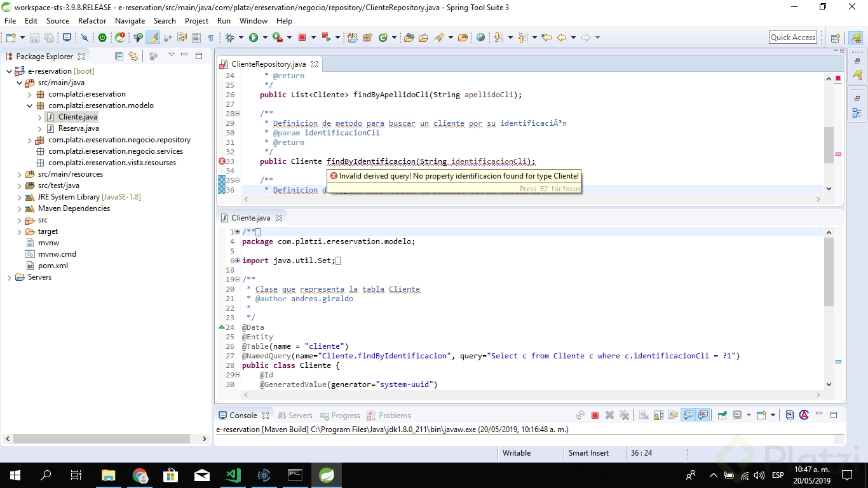This screenshot has height=488, width=868.
Task: Close the ClienteRepository.java tab
Action: point(314,64)
